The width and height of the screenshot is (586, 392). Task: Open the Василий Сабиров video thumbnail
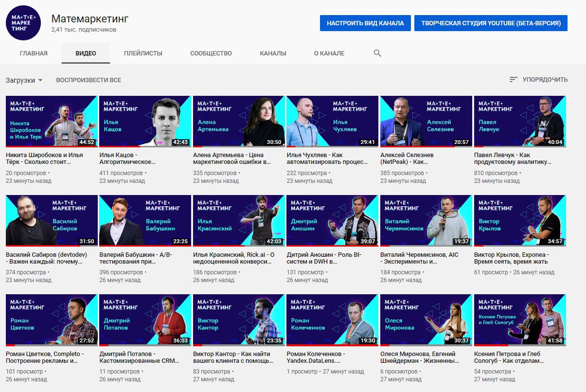pyautogui.click(x=52, y=221)
